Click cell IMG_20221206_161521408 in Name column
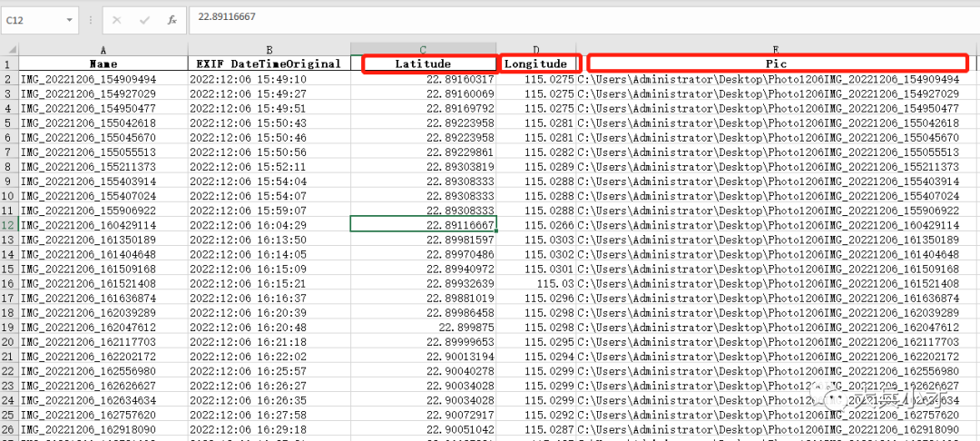980x441 pixels. tap(103, 283)
